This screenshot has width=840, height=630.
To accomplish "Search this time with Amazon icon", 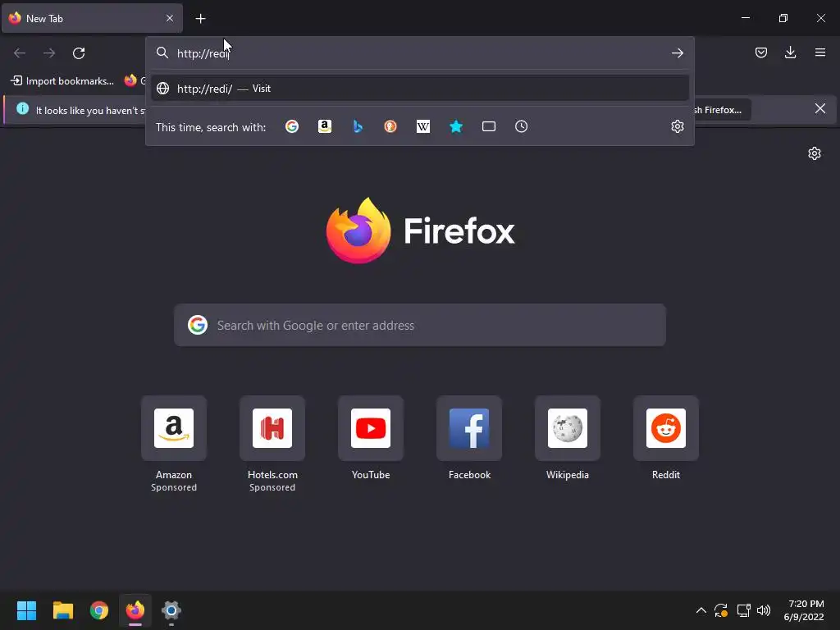I will click(x=325, y=126).
